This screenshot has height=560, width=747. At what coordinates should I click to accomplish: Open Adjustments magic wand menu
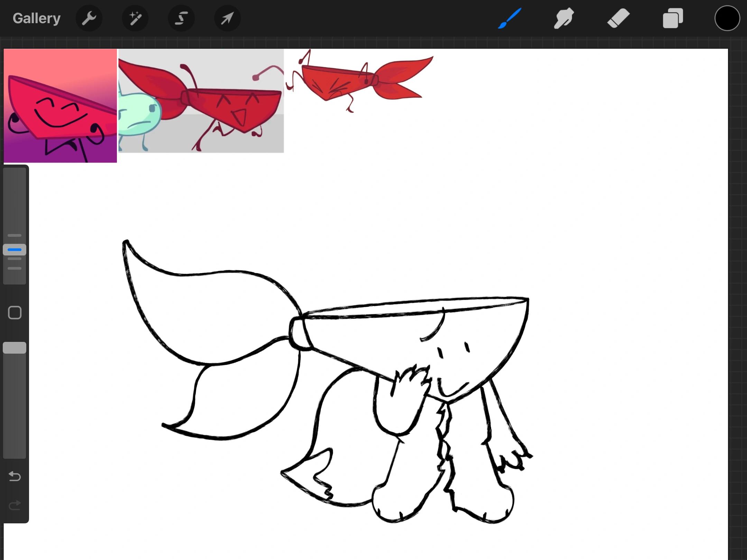135,18
